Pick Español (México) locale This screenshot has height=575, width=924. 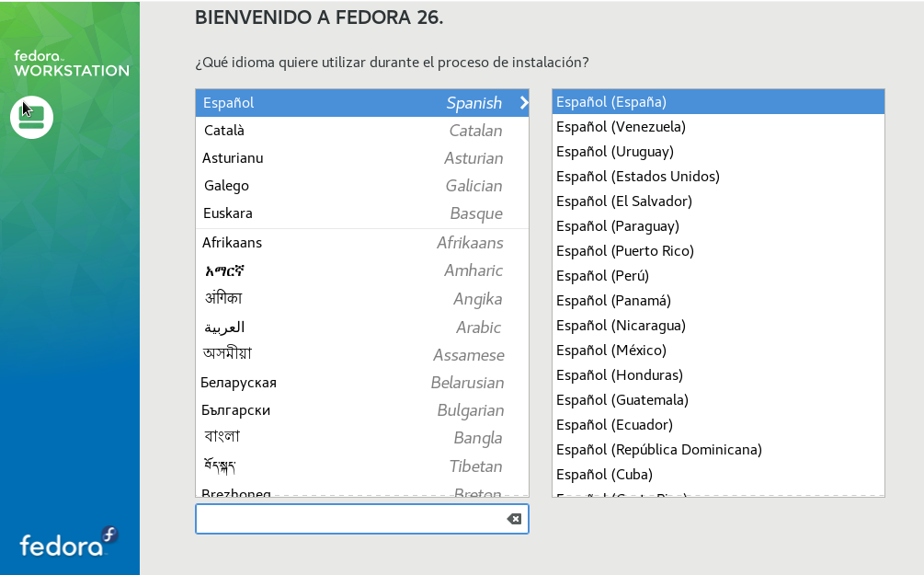pos(717,351)
